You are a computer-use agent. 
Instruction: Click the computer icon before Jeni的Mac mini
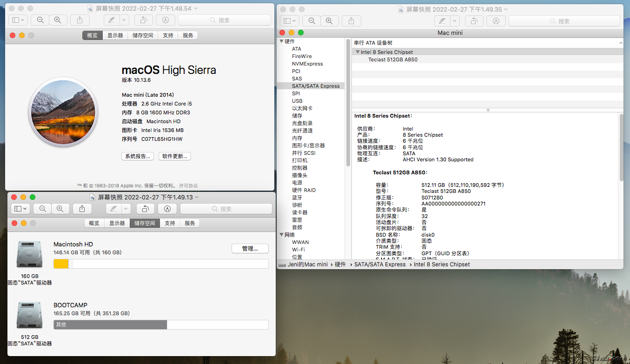pyautogui.click(x=282, y=265)
